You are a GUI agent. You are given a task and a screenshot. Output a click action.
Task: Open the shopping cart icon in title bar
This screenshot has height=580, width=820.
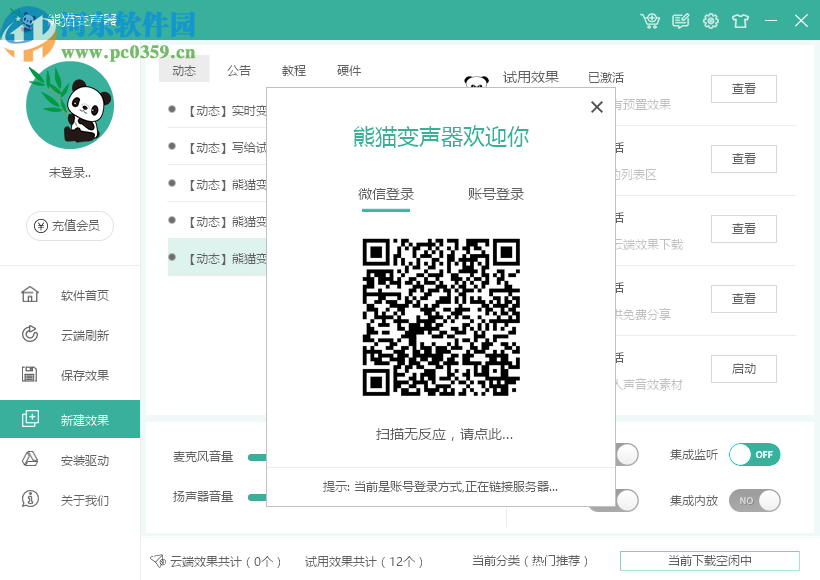[650, 21]
